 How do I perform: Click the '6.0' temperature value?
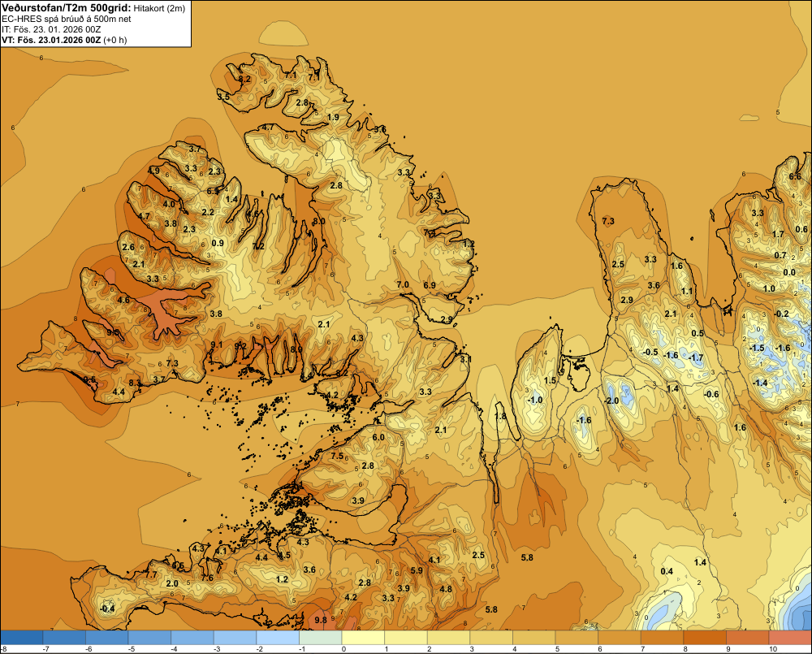point(378,437)
